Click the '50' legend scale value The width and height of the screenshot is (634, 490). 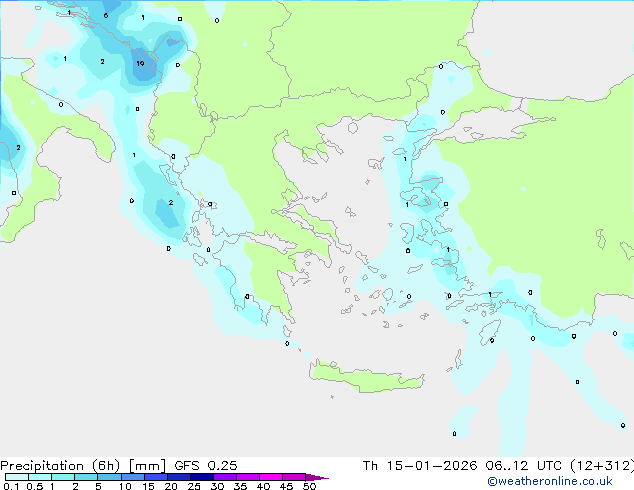pyautogui.click(x=309, y=486)
